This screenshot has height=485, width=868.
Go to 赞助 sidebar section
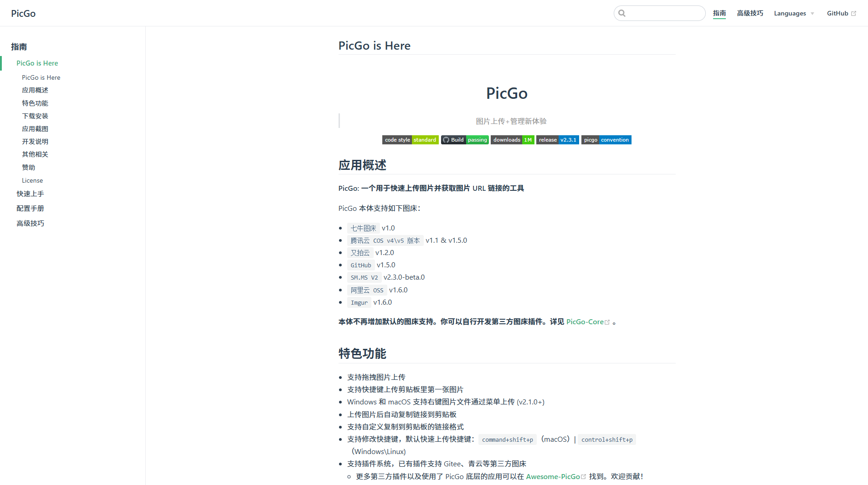[29, 168]
